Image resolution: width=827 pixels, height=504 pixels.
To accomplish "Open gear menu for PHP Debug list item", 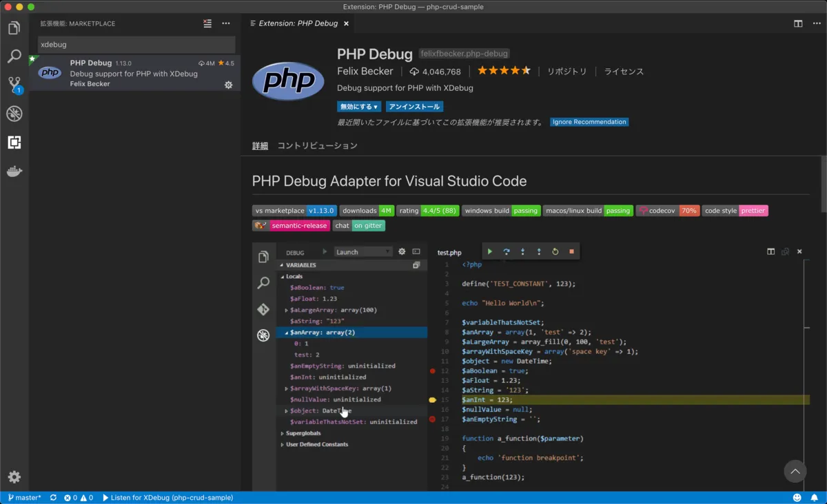I will click(x=229, y=85).
